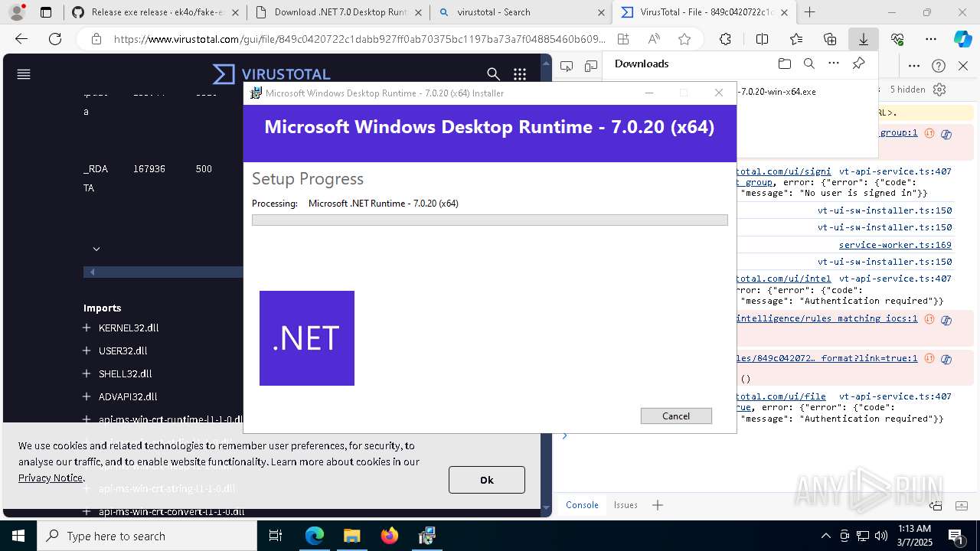Viewport: 980px width, 551px height.
Task: Search downloads in Downloads panel
Action: coord(809,64)
